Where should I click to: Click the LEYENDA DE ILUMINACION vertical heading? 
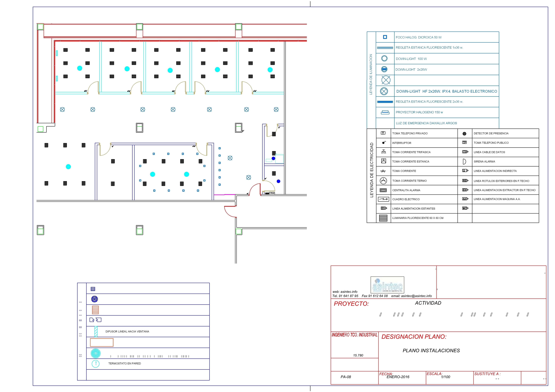[x=371, y=74]
